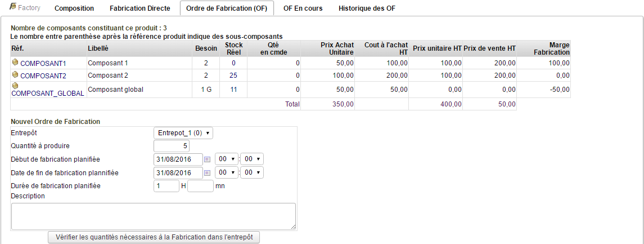Expand the start date minutes dropdown
The width and height of the screenshot is (644, 244).
pos(251,159)
